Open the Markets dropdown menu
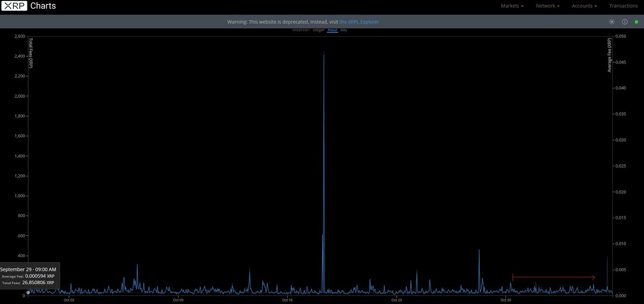The height and width of the screenshot is (304, 644). 512,6
